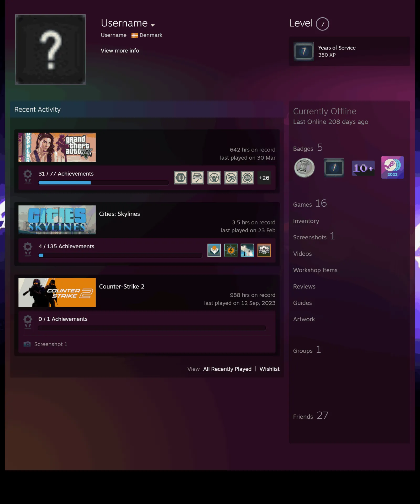The width and height of the screenshot is (420, 504).
Task: Open the Reviews page
Action: 304,287
